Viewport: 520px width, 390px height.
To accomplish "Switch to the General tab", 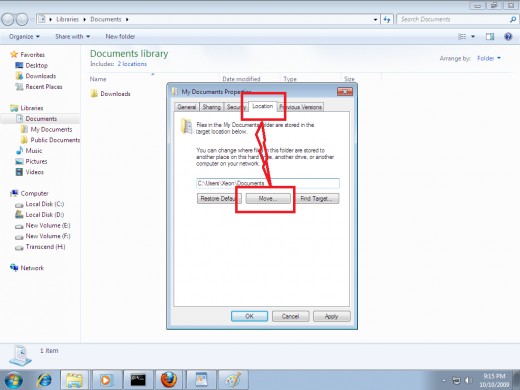I will click(x=187, y=107).
